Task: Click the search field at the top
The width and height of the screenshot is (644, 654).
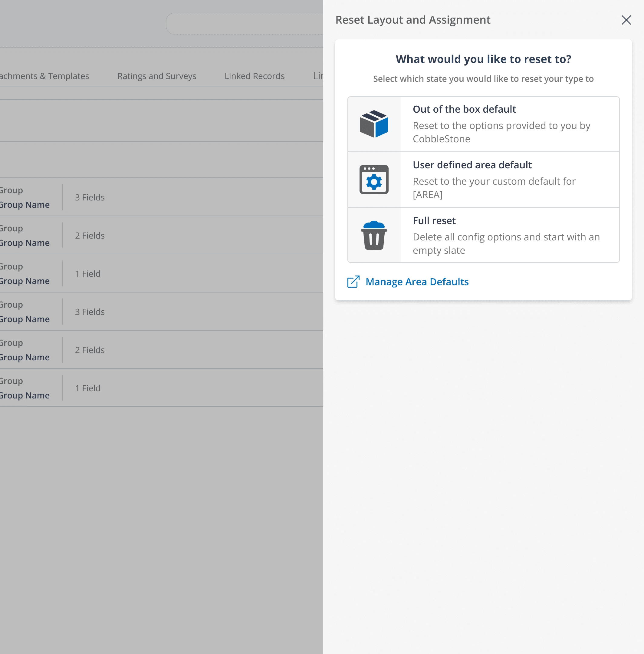Action: pos(244,24)
